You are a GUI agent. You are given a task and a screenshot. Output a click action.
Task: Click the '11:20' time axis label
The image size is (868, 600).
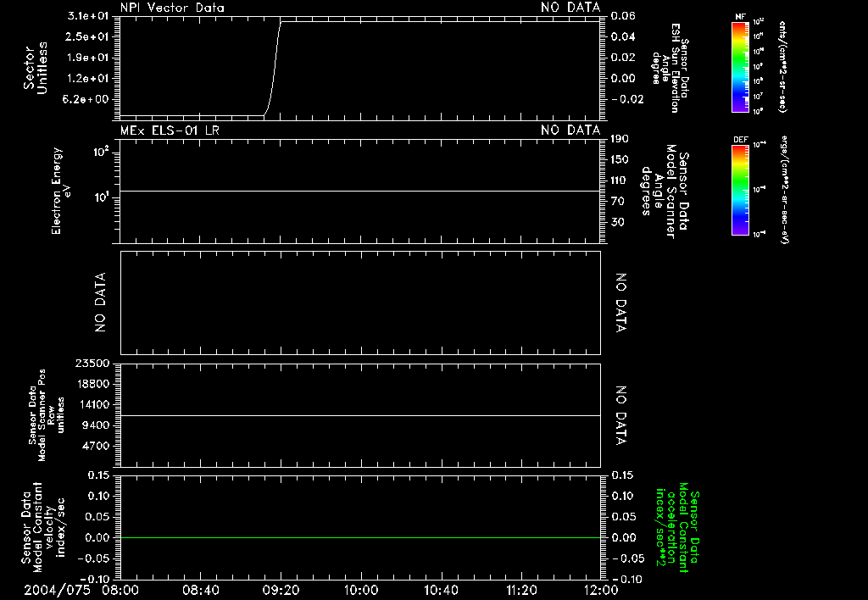click(x=521, y=590)
